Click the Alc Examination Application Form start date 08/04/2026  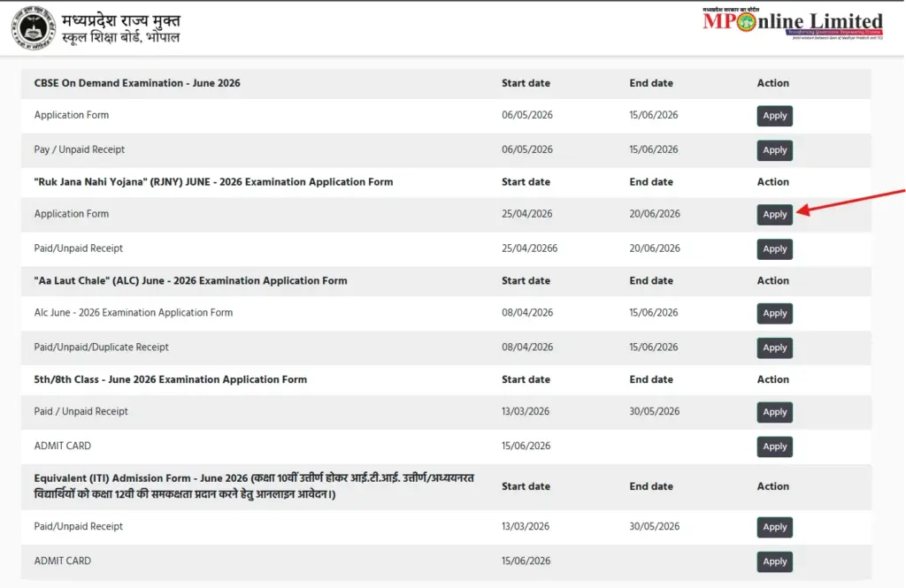tap(527, 312)
